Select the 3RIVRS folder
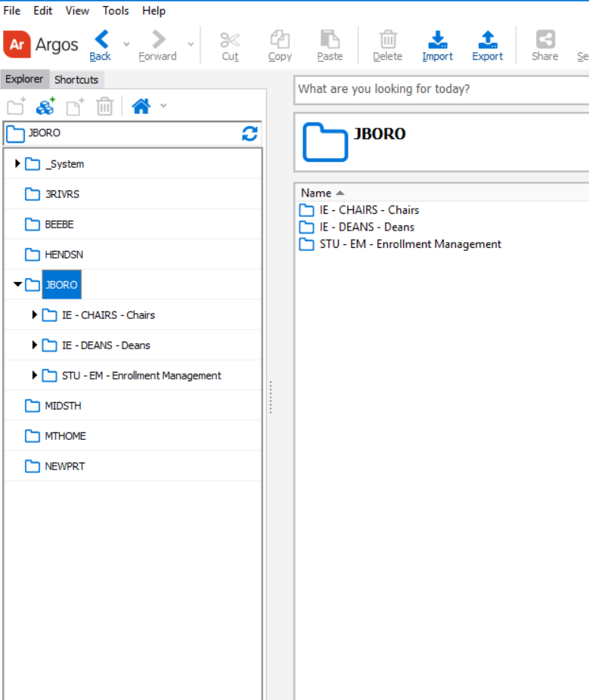This screenshot has width=589, height=700. 62,194
